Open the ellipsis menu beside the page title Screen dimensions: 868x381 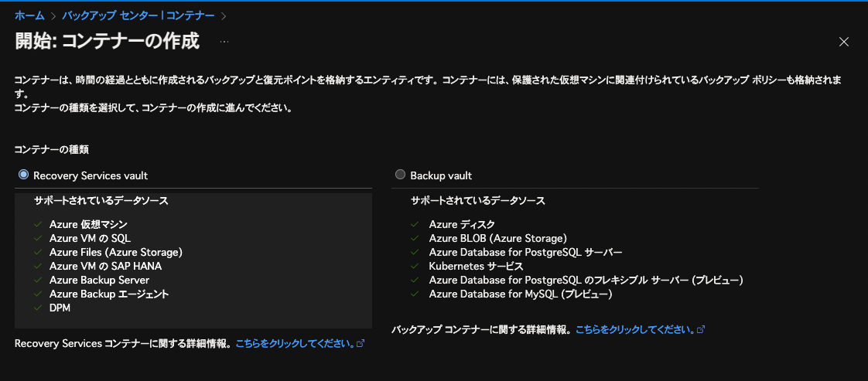[224, 41]
